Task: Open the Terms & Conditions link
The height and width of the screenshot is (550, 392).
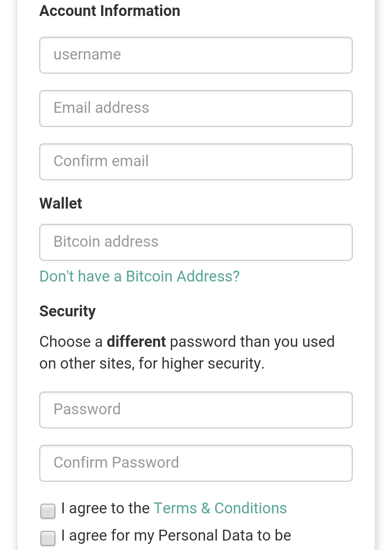Action: 220,508
